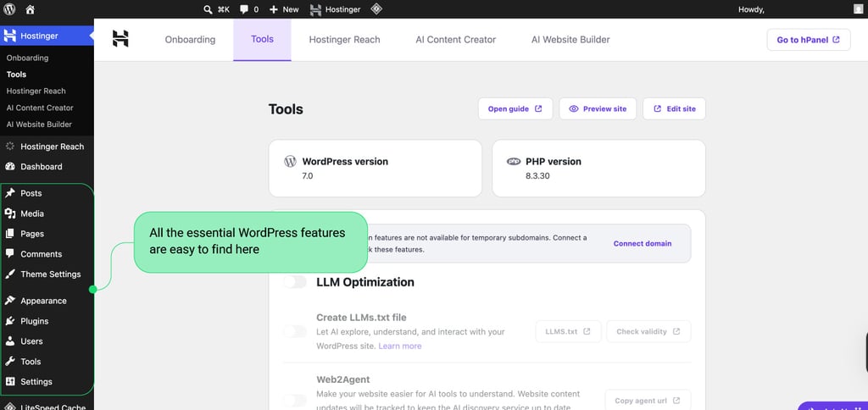This screenshot has width=868, height=410.
Task: Open the LLMS.txt button
Action: [x=568, y=331]
